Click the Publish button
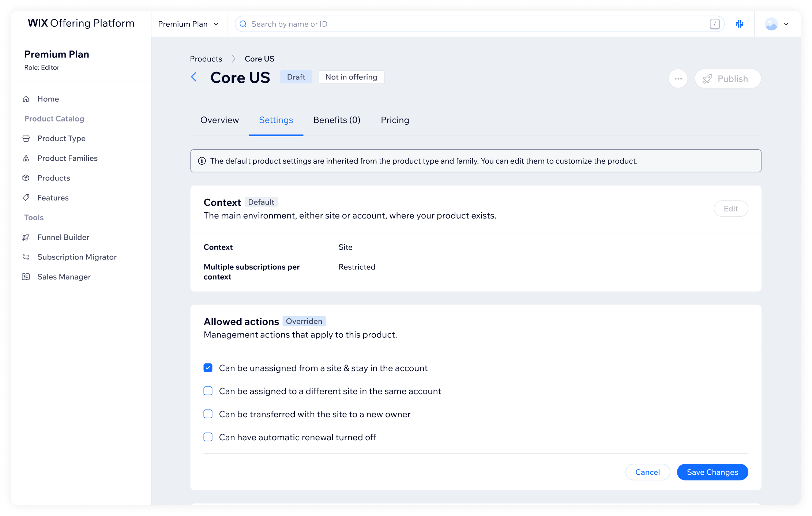The height and width of the screenshot is (516, 812). tap(728, 79)
